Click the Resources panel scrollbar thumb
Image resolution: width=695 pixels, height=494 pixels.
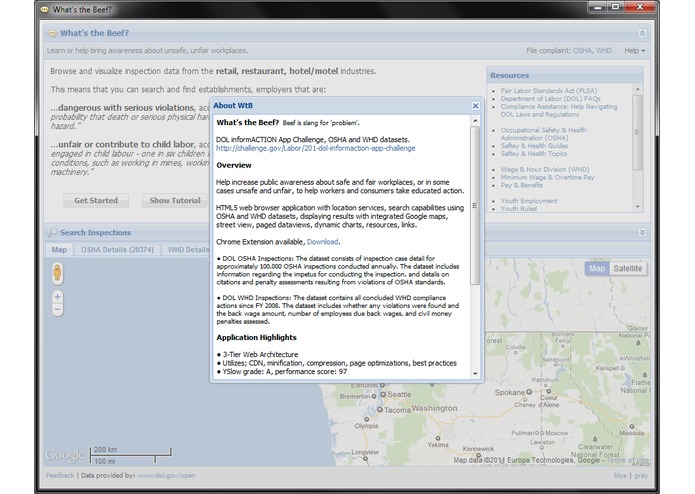[x=638, y=132]
